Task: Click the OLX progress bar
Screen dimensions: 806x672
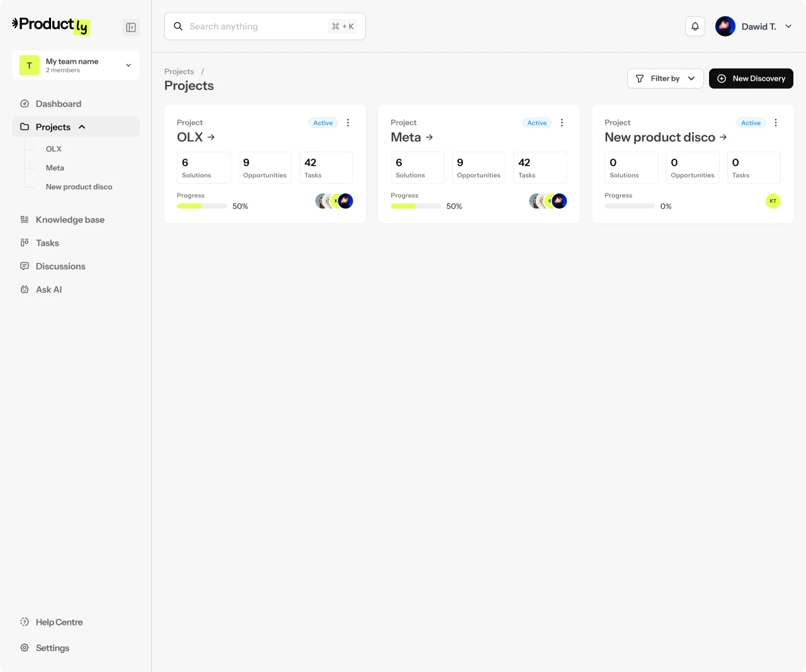Action: click(201, 206)
